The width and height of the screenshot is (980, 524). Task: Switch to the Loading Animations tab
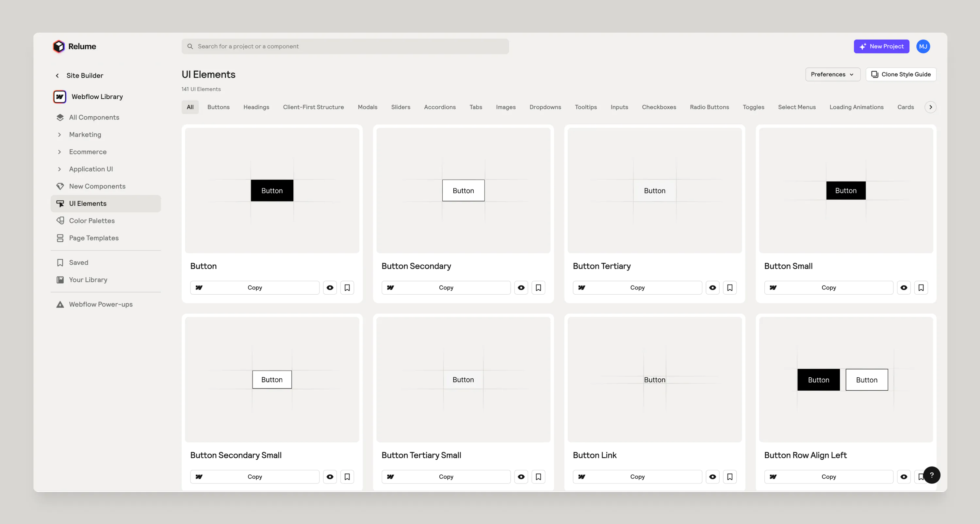coord(857,107)
